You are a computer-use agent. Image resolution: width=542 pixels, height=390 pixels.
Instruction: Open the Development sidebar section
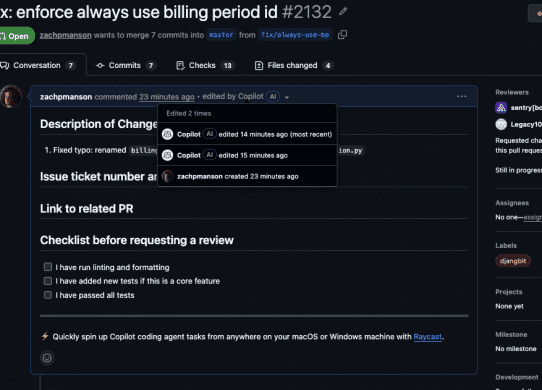(517, 377)
